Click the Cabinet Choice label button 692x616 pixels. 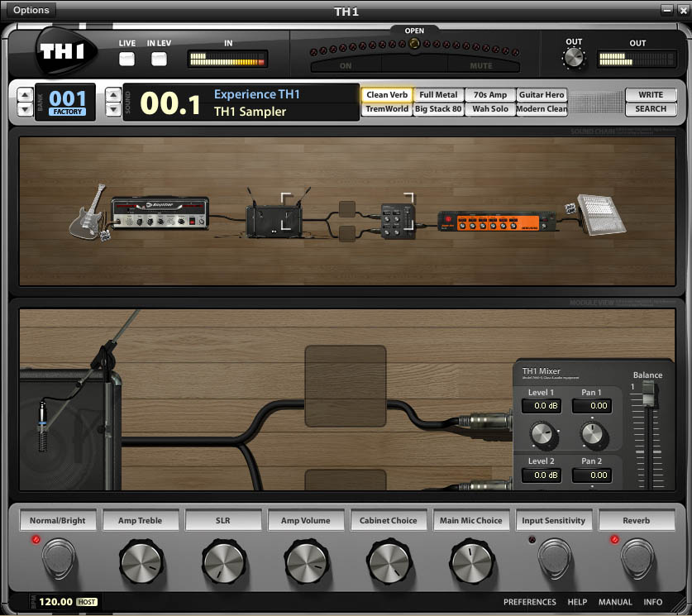[x=389, y=520]
